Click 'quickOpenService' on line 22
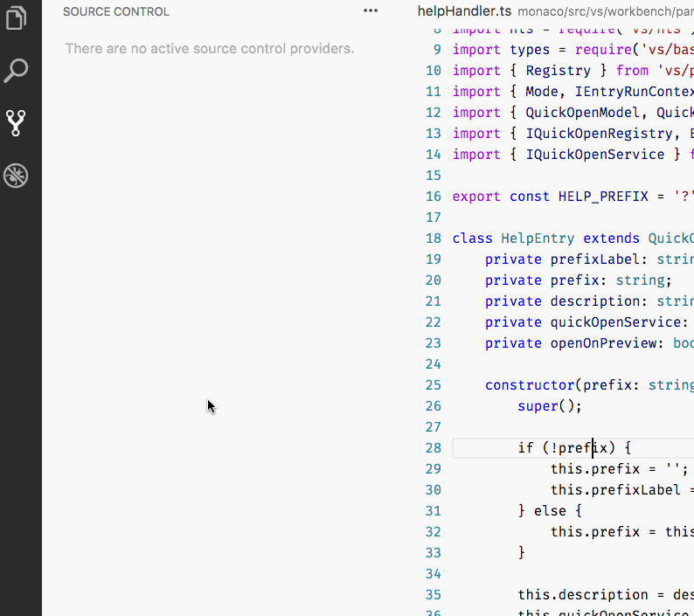Screen dimensions: 694x616 click(x=615, y=322)
